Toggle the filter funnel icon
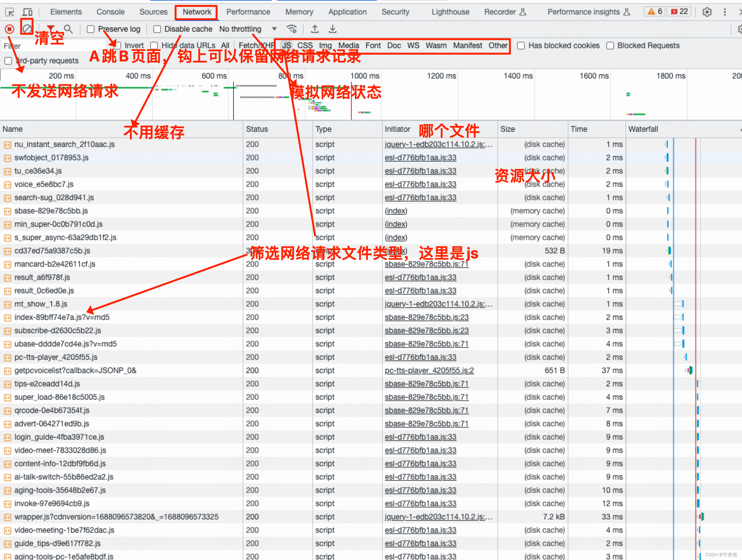 tap(51, 29)
